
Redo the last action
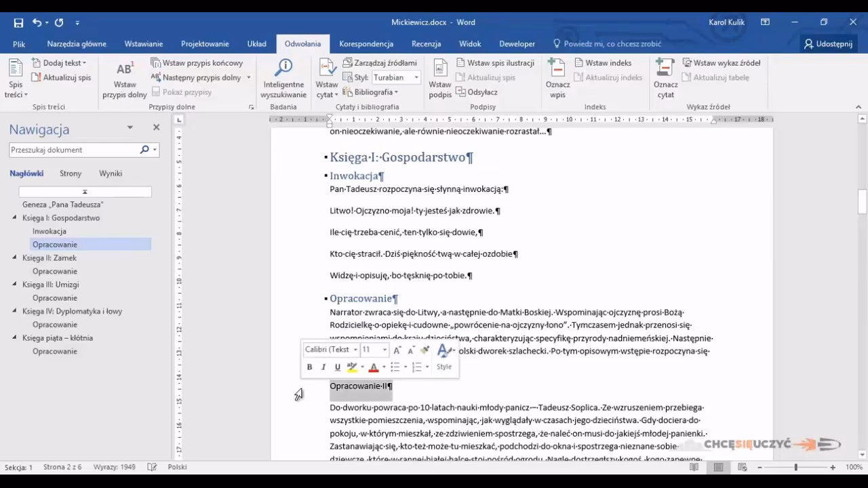(59, 22)
